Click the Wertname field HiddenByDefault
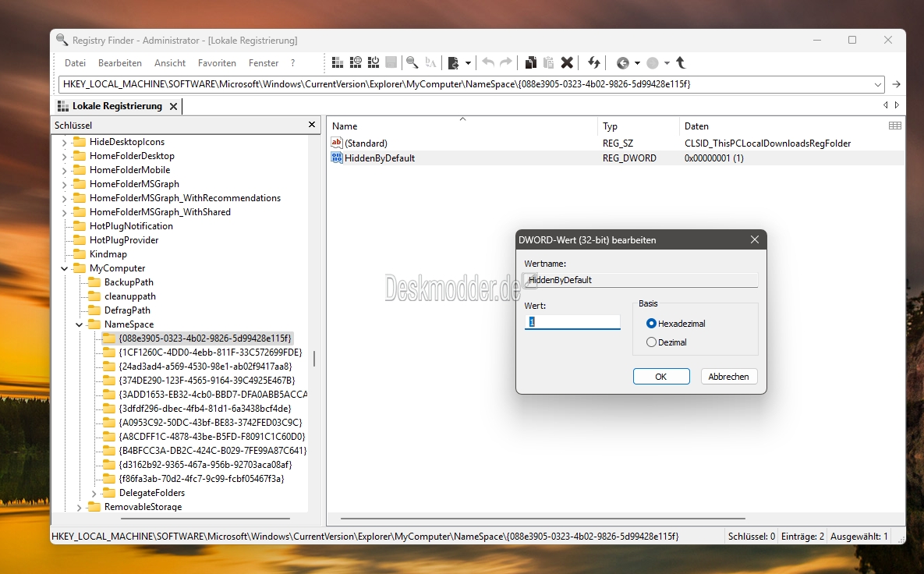This screenshot has width=924, height=574. pyautogui.click(x=641, y=280)
